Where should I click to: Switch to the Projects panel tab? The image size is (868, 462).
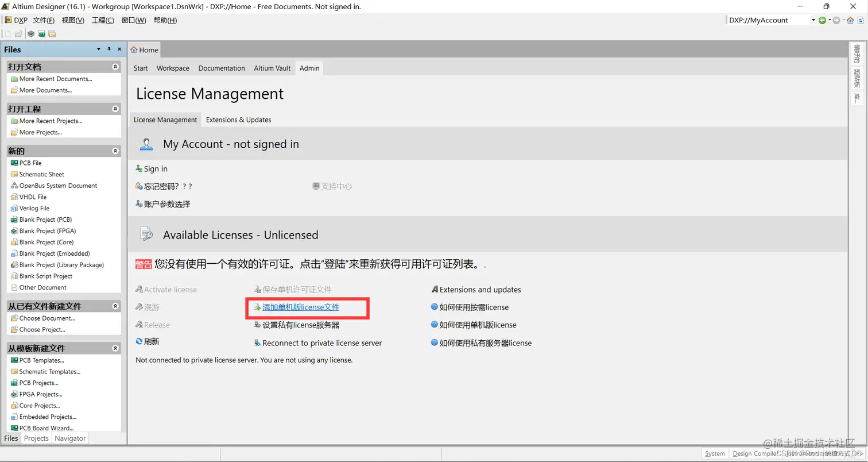point(36,438)
